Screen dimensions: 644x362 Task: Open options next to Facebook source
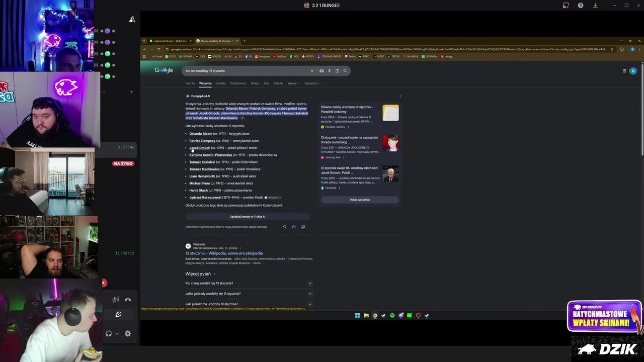point(339,188)
